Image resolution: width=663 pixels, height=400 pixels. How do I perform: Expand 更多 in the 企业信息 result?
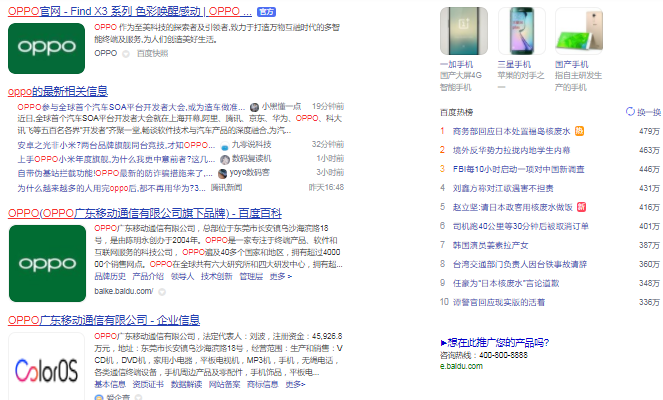295,384
